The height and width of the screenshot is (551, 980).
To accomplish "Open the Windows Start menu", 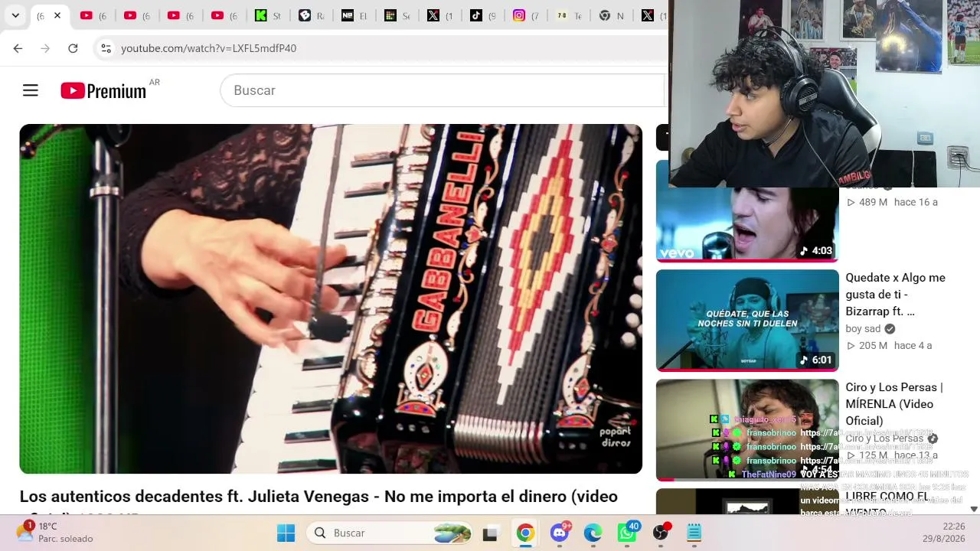I will tap(286, 533).
